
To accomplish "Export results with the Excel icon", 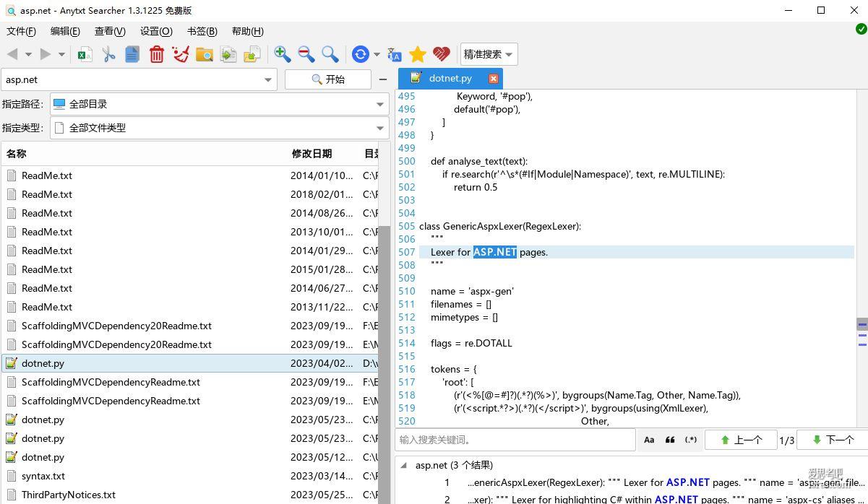I will pyautogui.click(x=85, y=54).
